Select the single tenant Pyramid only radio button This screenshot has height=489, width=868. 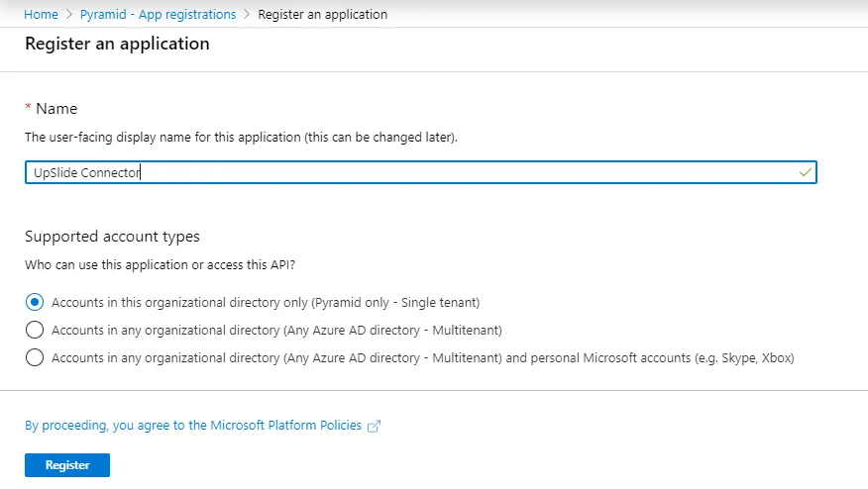click(35, 302)
